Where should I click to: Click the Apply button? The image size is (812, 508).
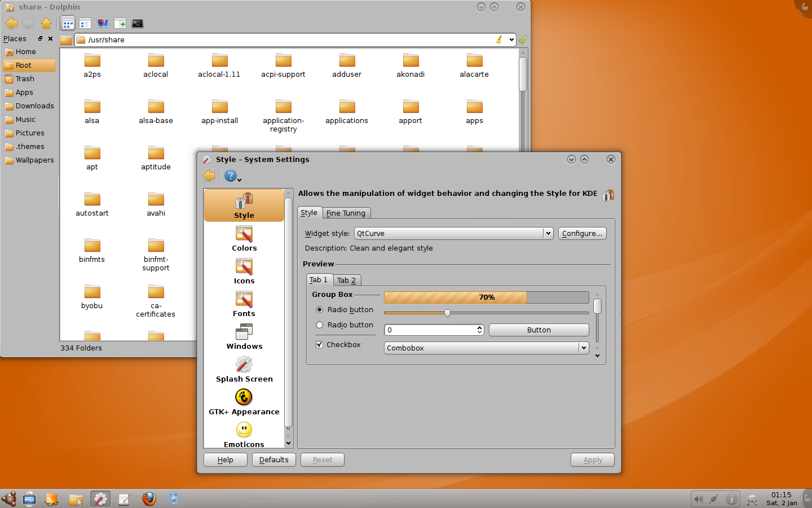coord(593,460)
